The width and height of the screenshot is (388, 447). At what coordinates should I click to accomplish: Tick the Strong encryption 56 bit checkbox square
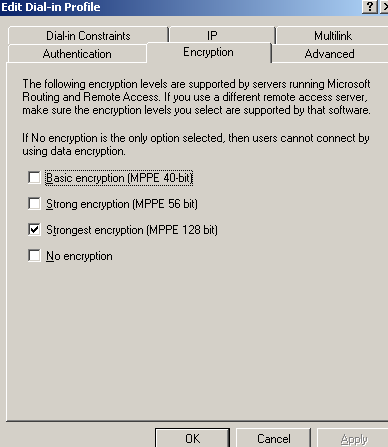click(x=34, y=204)
